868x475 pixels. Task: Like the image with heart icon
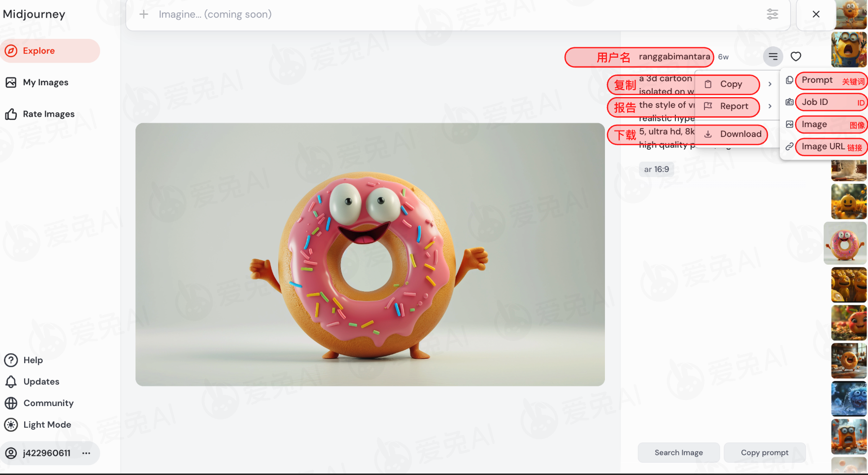(x=796, y=56)
